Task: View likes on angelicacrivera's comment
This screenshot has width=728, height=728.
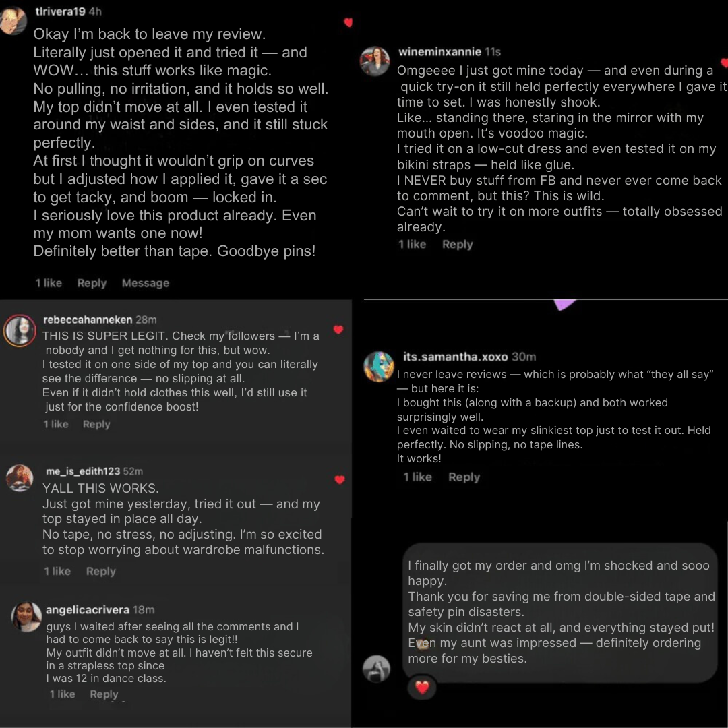Action: [62, 694]
